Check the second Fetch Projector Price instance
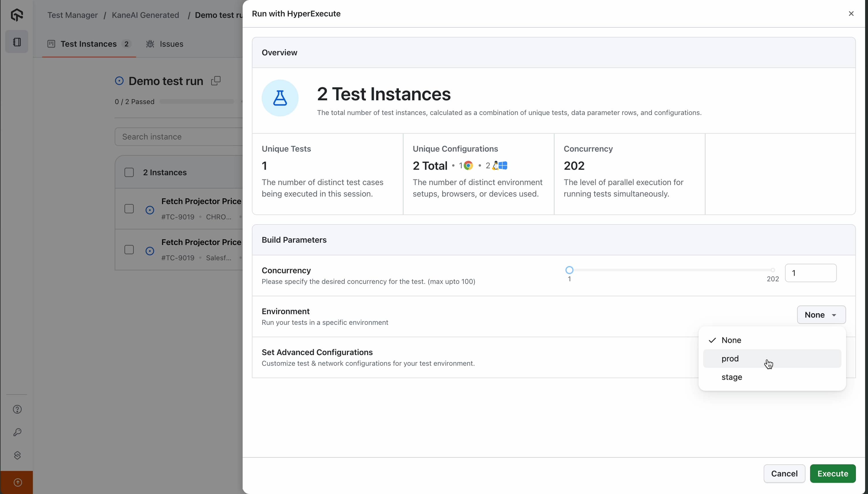868x494 pixels. coord(129,250)
